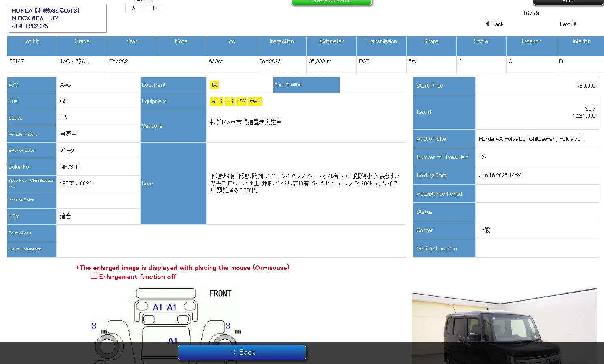
Task: Click the Odometer column header
Action: click(331, 41)
